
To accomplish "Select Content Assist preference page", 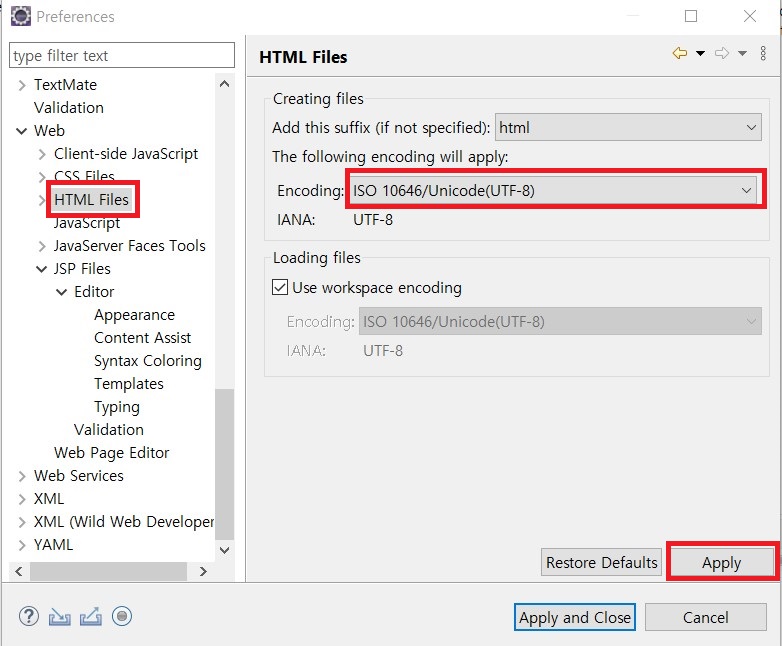I will coord(143,338).
